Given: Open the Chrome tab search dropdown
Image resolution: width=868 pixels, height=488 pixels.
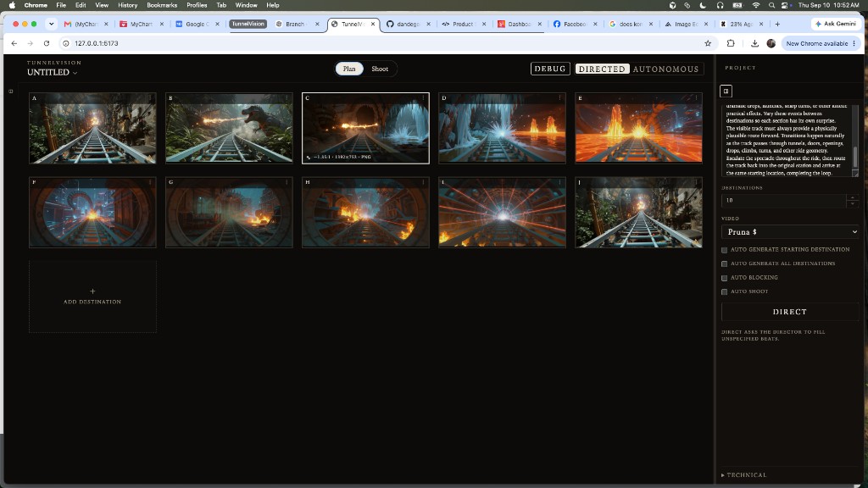Looking at the screenshot, I should (x=52, y=24).
